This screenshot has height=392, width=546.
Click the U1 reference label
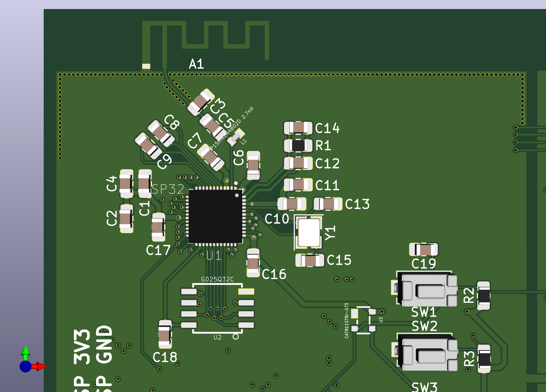[214, 256]
